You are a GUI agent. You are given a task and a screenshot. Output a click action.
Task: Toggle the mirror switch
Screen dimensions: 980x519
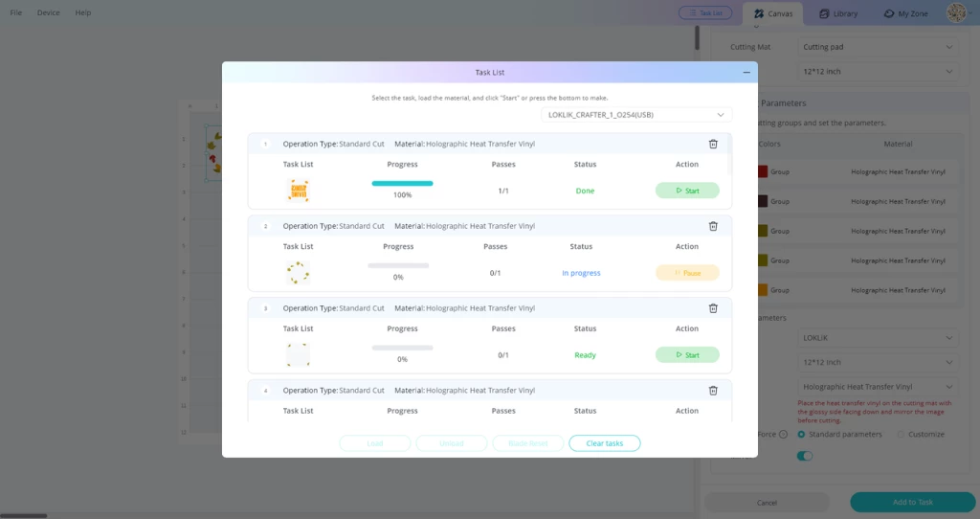coord(804,456)
